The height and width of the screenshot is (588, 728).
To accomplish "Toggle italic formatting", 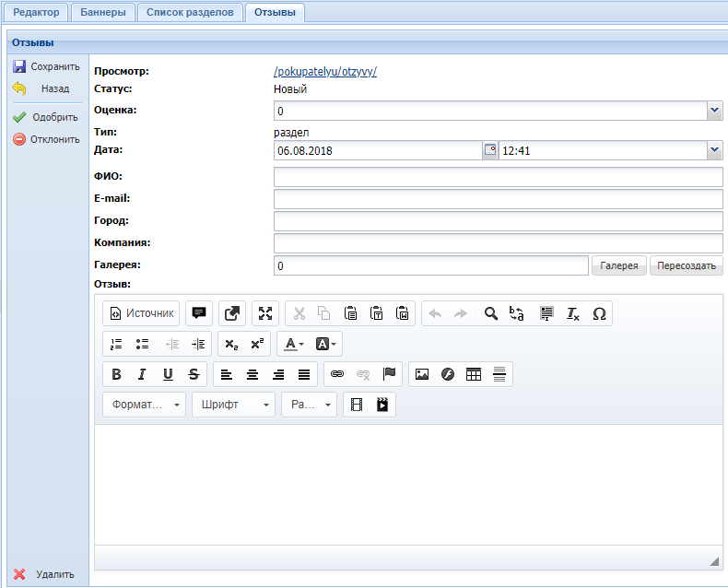I will point(142,374).
